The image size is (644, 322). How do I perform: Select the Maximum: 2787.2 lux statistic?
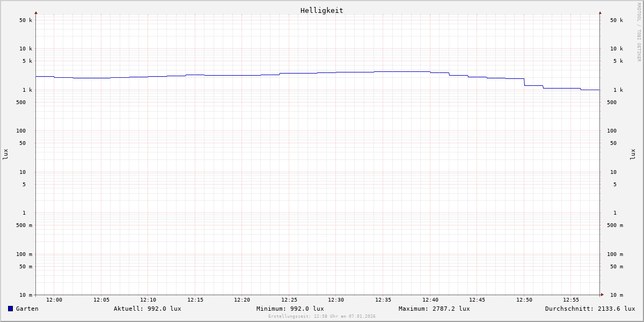pos(434,309)
